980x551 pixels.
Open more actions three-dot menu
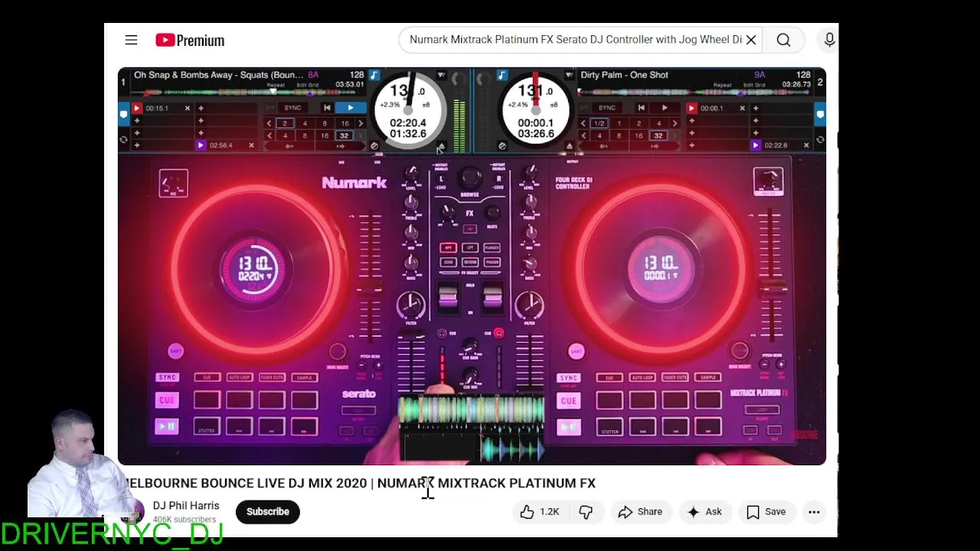[x=814, y=512]
